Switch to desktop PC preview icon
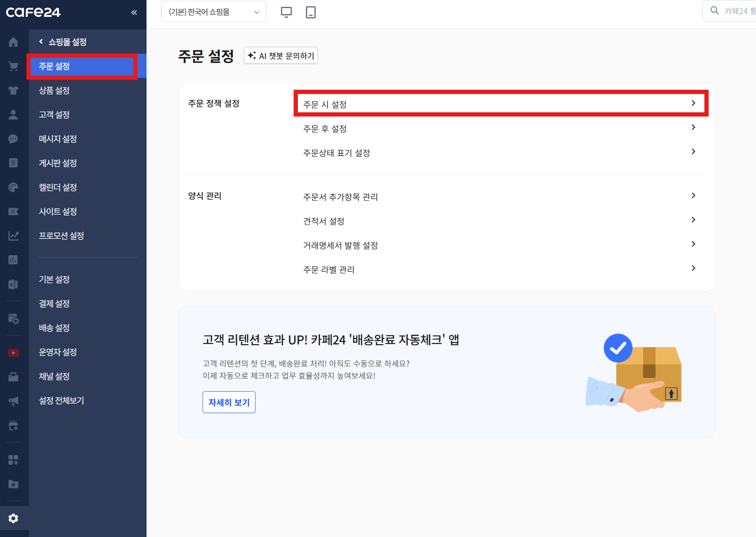 coord(286,12)
